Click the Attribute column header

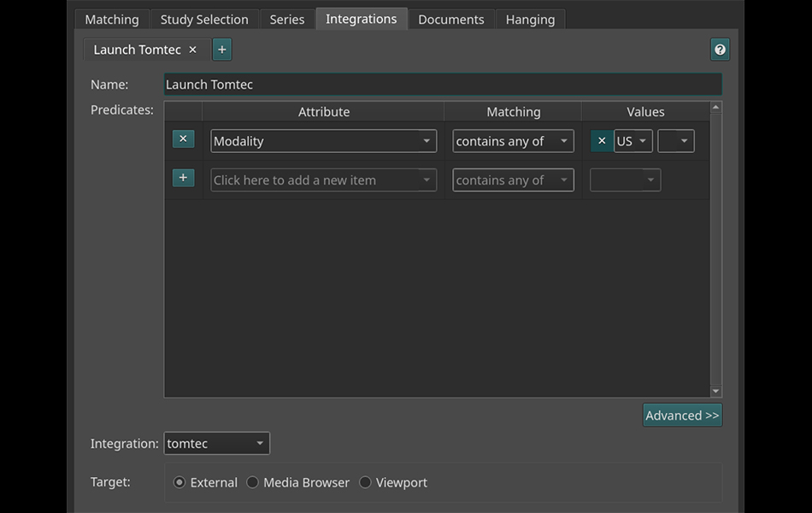pyautogui.click(x=324, y=112)
